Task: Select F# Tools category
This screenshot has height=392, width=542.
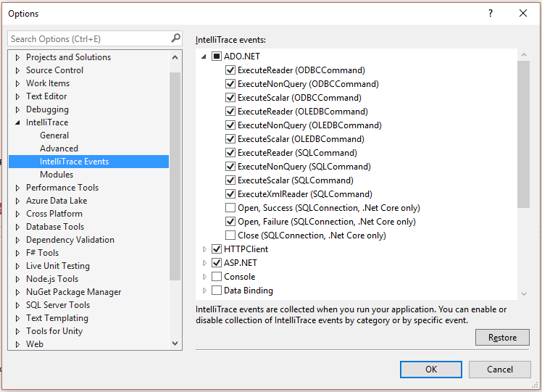Action: coord(42,253)
